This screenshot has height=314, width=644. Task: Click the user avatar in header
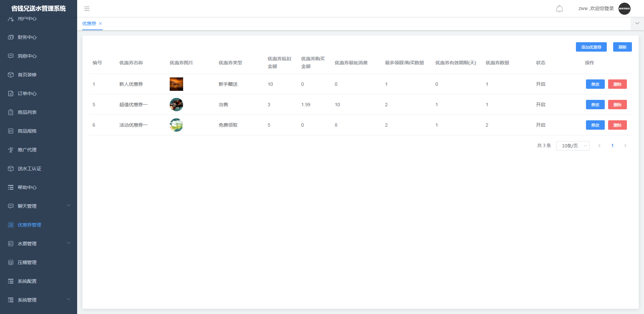click(x=624, y=9)
